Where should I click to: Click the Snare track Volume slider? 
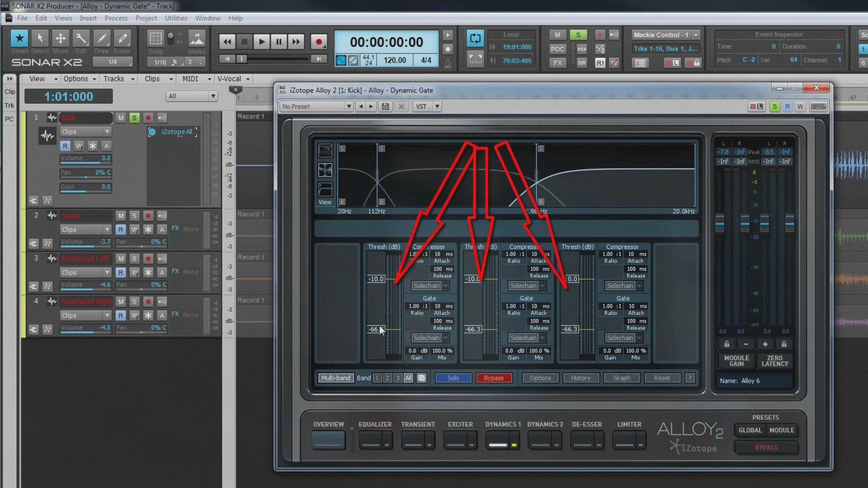pos(86,242)
